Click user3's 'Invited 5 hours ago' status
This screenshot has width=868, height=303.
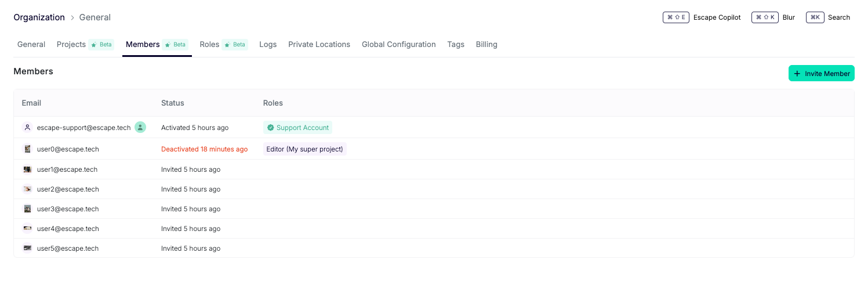[191, 209]
